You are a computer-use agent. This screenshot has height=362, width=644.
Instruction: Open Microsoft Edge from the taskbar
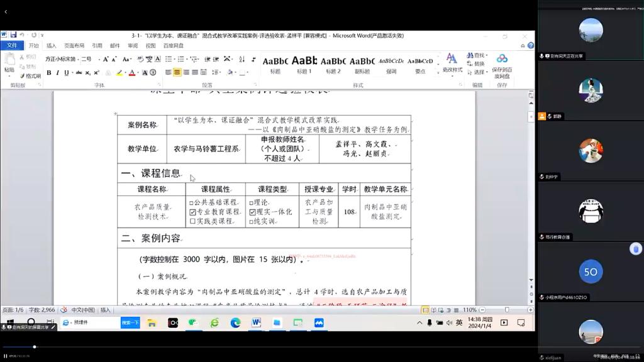[x=235, y=322]
